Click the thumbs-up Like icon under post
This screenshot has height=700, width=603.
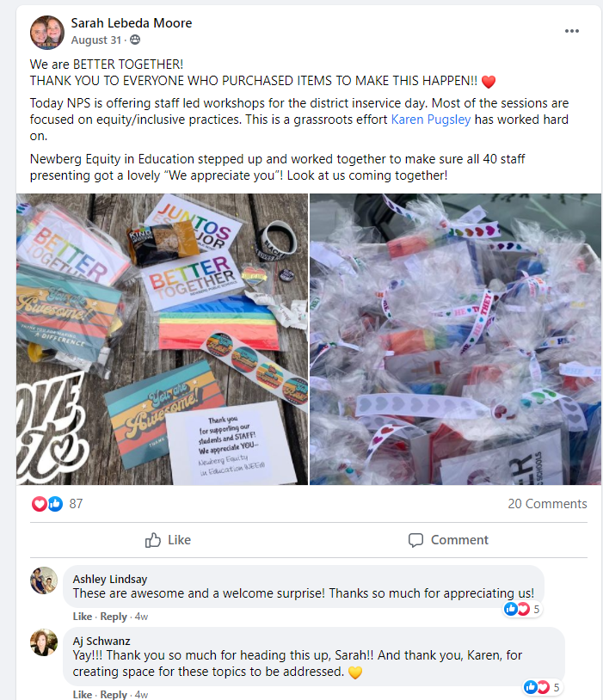coord(153,540)
